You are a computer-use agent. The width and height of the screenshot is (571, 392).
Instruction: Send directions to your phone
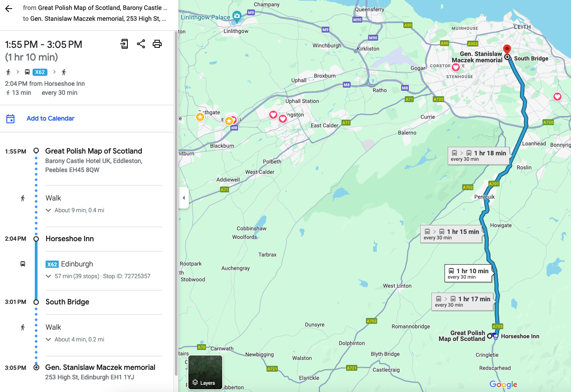124,44
